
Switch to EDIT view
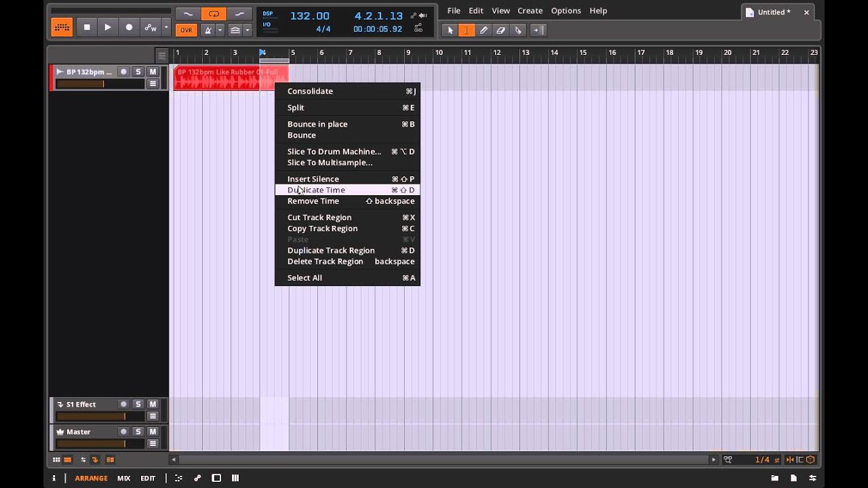point(148,478)
